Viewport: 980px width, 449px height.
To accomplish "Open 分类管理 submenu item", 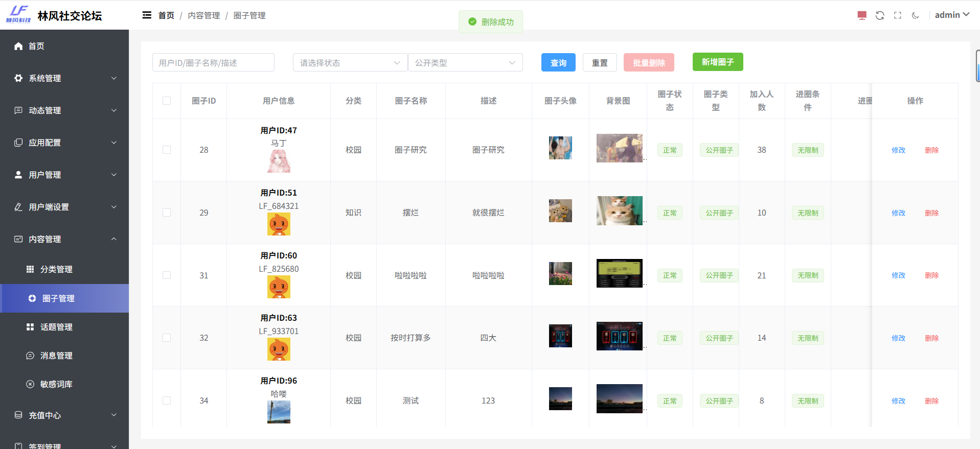I will [x=64, y=269].
